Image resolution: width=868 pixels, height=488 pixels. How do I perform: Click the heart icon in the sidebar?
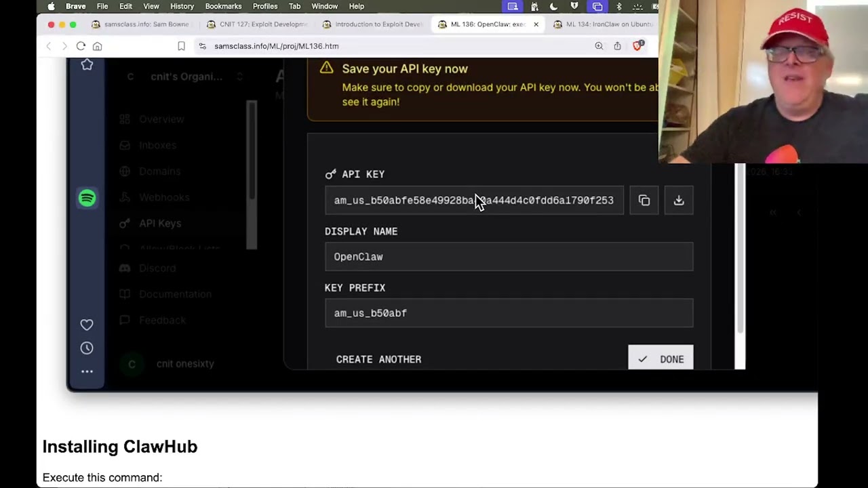pyautogui.click(x=87, y=325)
